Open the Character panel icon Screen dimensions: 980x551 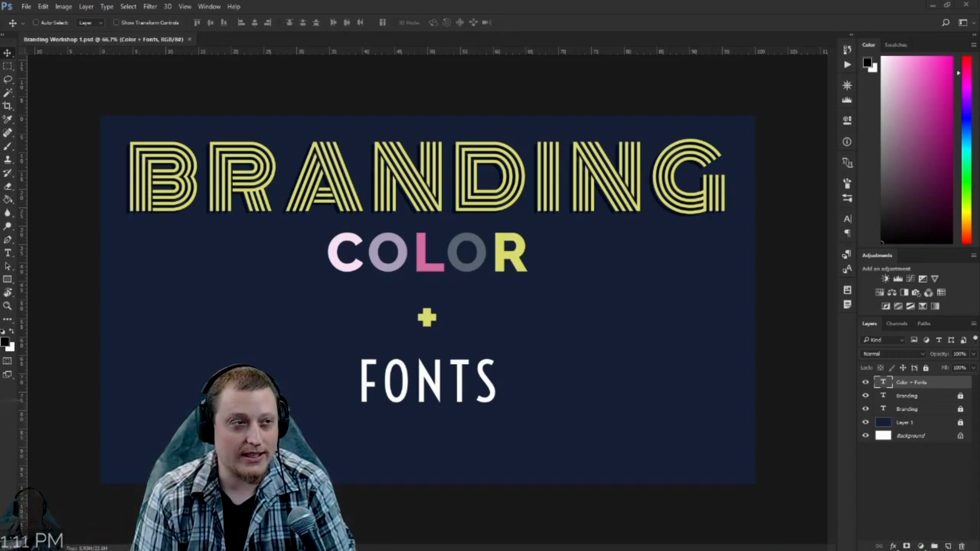tap(847, 219)
